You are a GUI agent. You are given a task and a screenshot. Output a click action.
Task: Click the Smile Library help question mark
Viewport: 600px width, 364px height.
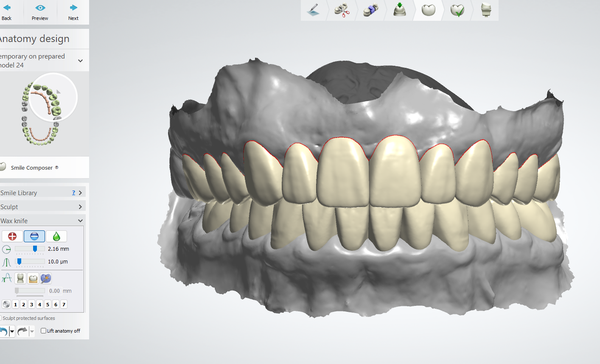[73, 193]
